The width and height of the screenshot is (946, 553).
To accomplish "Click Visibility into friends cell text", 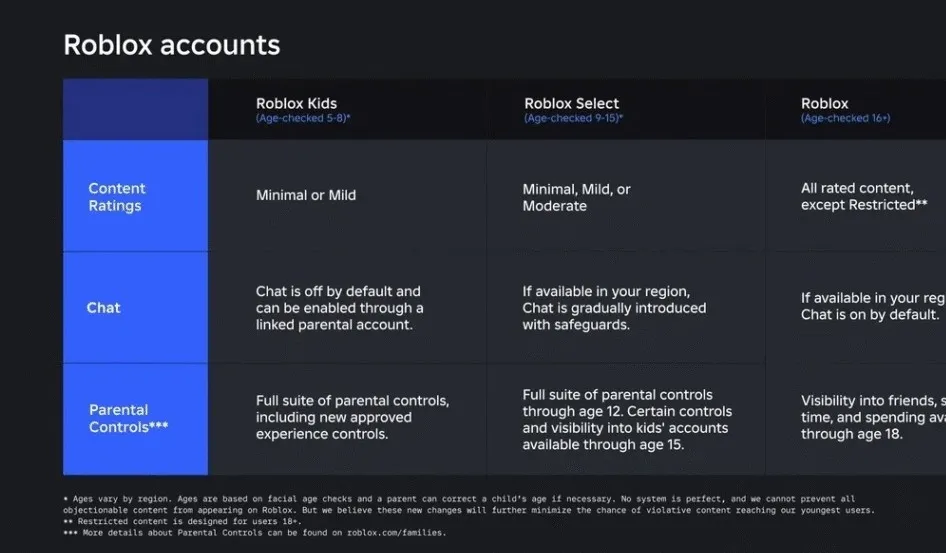I will pyautogui.click(x=873, y=417).
